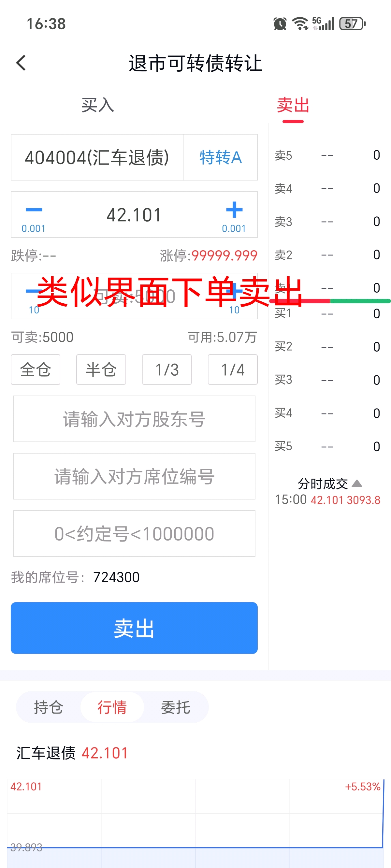Open the 持仓 holdings tab
The image size is (391, 868).
coord(48,707)
